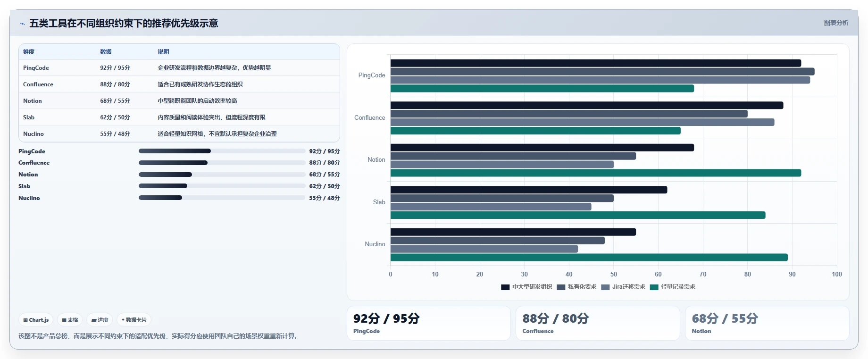Click the 进度 tag chip
Screen dimensions: 868x359
click(x=100, y=320)
